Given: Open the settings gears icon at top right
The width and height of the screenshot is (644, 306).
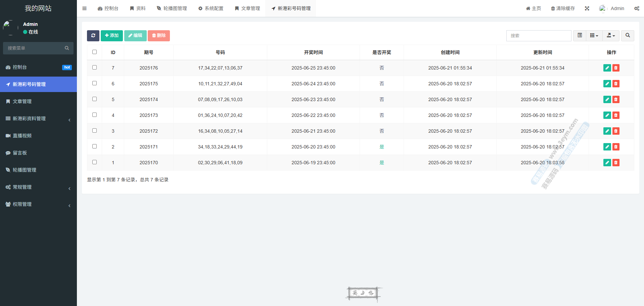Looking at the screenshot, I should [x=637, y=8].
